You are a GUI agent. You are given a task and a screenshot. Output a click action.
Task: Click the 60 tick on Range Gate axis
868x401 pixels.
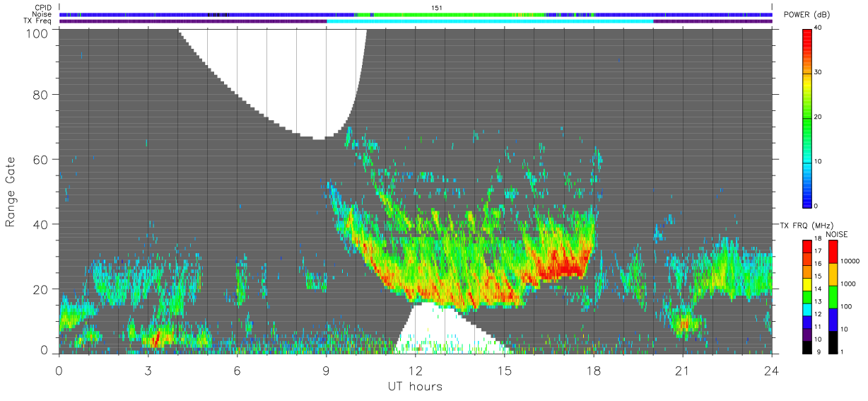point(42,159)
